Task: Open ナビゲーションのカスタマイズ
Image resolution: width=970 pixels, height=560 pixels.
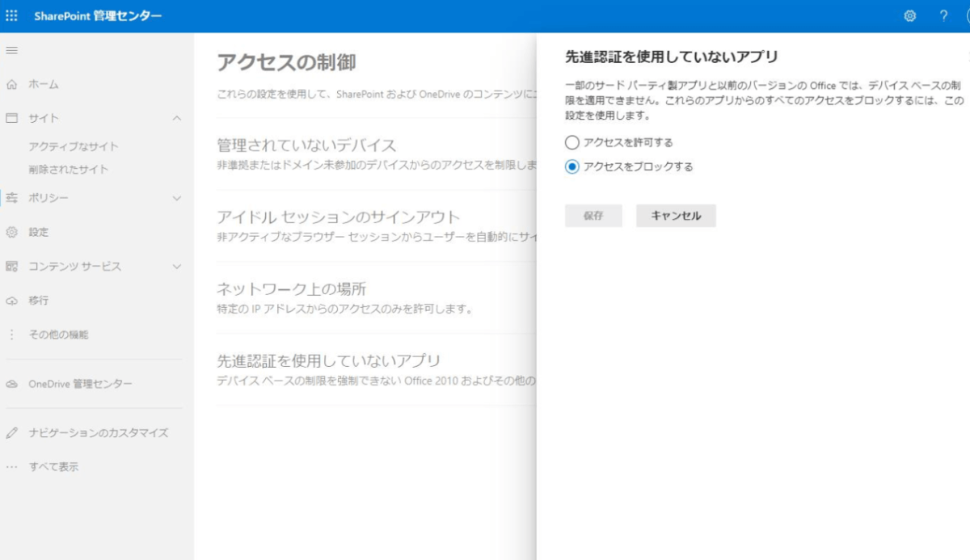Action: pyautogui.click(x=99, y=432)
